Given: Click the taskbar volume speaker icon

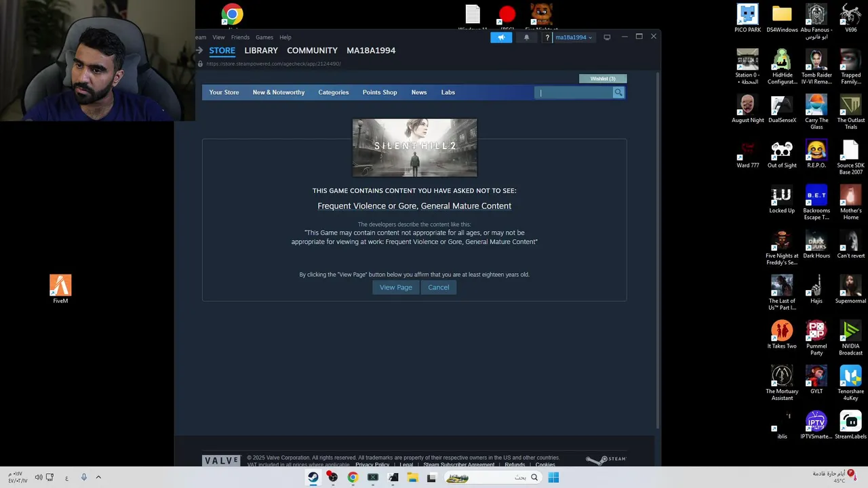Looking at the screenshot, I should (39, 477).
